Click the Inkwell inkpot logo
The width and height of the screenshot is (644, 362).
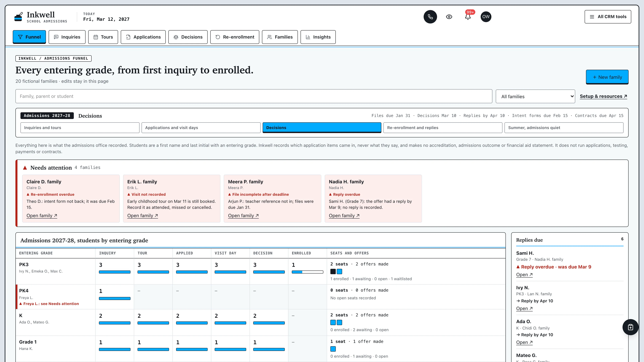18,17
